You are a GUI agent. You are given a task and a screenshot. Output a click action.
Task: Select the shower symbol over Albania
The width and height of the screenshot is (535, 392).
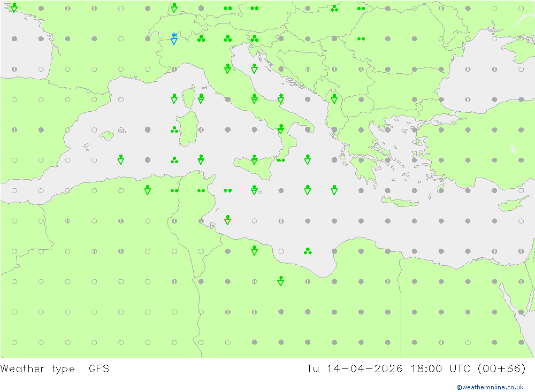coord(334,98)
